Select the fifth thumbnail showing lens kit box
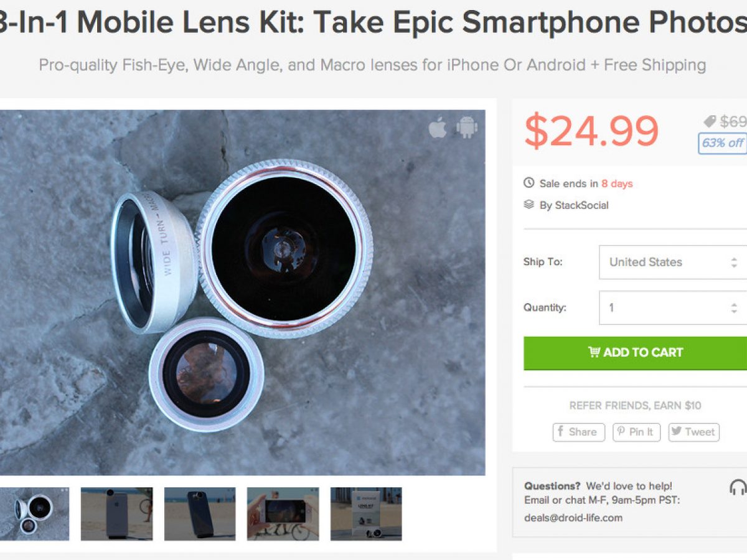 coord(366,513)
